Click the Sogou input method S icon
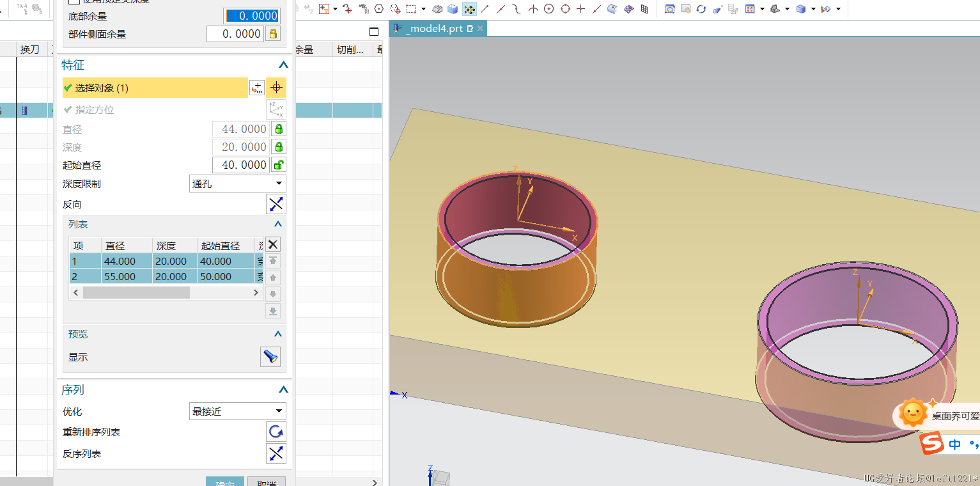Viewport: 980px width, 486px height. 931,443
